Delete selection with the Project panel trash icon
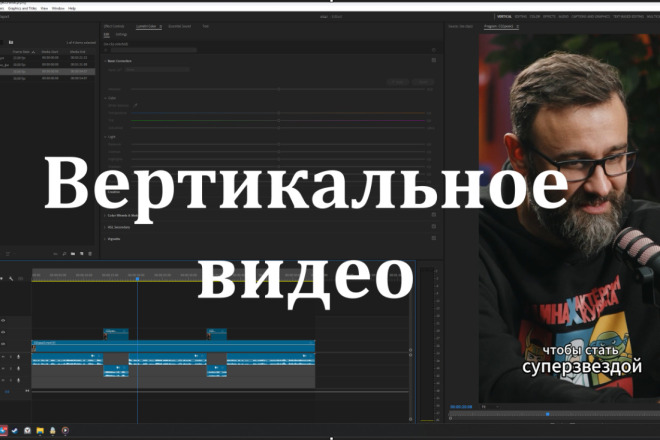This screenshot has height=440, width=660. point(90,254)
